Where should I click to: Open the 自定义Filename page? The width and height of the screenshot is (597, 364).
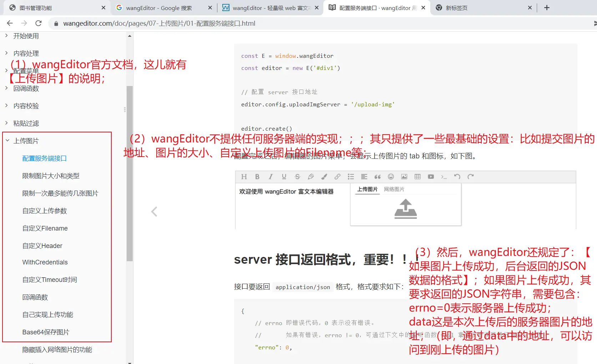tap(45, 228)
